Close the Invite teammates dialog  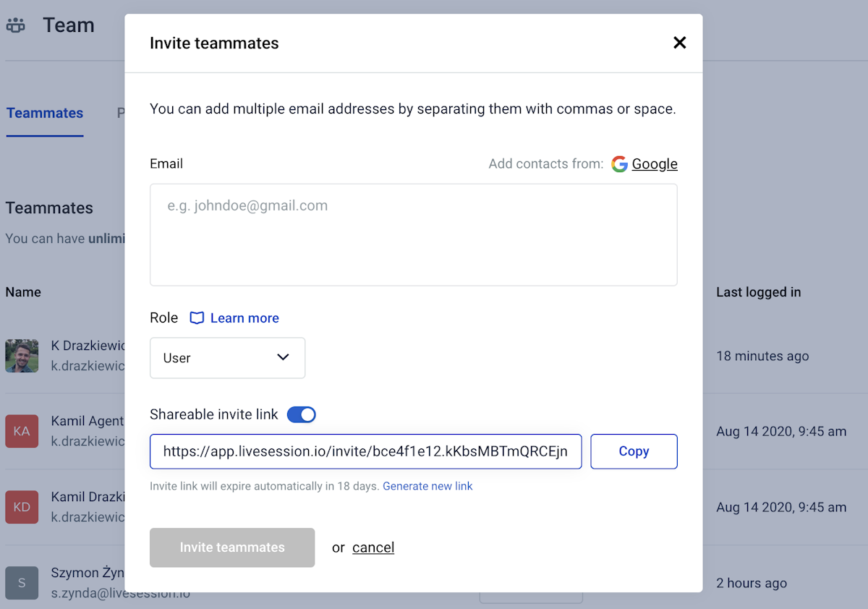679,43
